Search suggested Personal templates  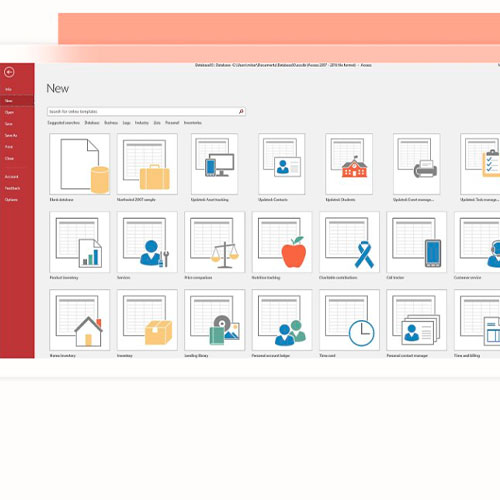coord(172,123)
